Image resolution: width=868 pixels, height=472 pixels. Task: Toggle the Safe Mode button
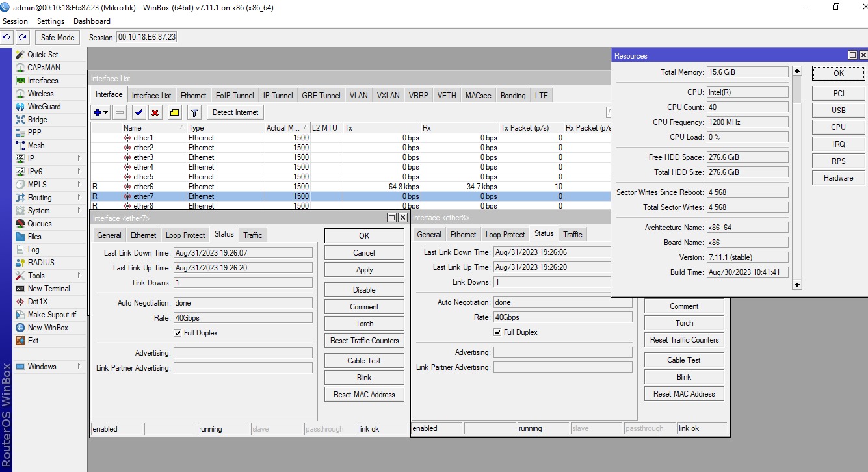(x=58, y=37)
